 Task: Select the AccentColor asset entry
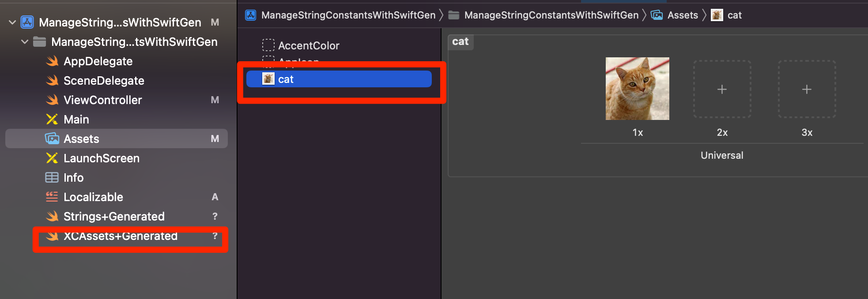(309, 45)
